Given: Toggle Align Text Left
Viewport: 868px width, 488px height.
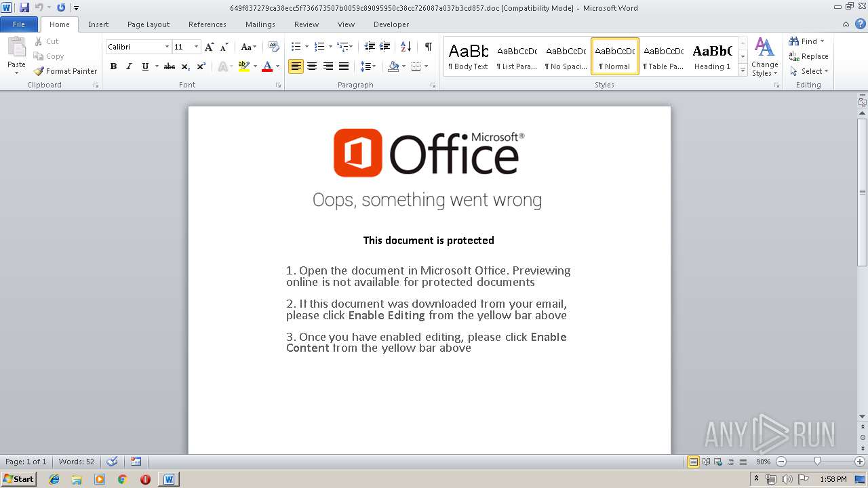Looking at the screenshot, I should coord(296,66).
